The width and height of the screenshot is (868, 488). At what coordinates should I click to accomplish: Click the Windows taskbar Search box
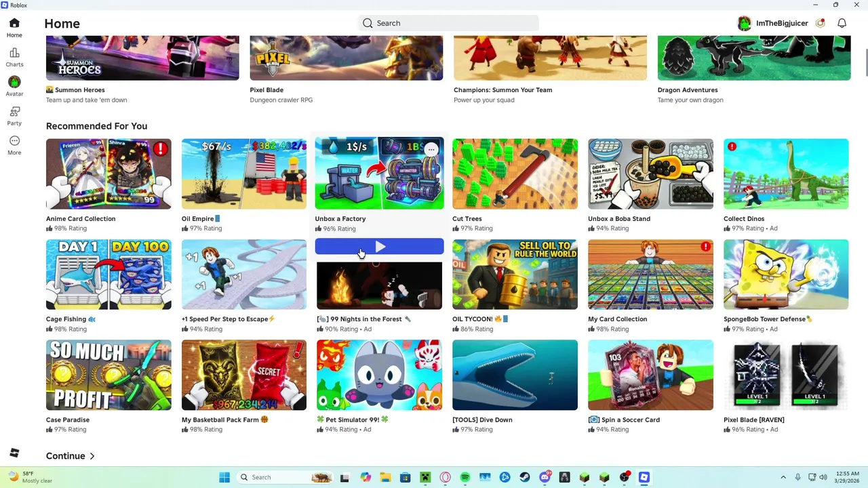[x=285, y=477]
